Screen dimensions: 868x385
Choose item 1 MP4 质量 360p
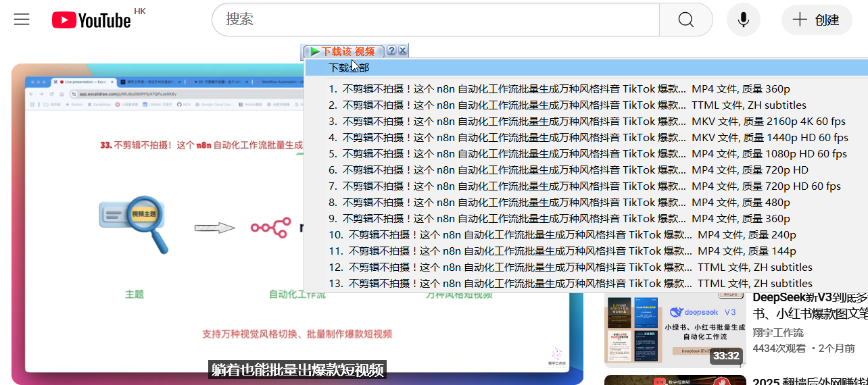(x=559, y=89)
